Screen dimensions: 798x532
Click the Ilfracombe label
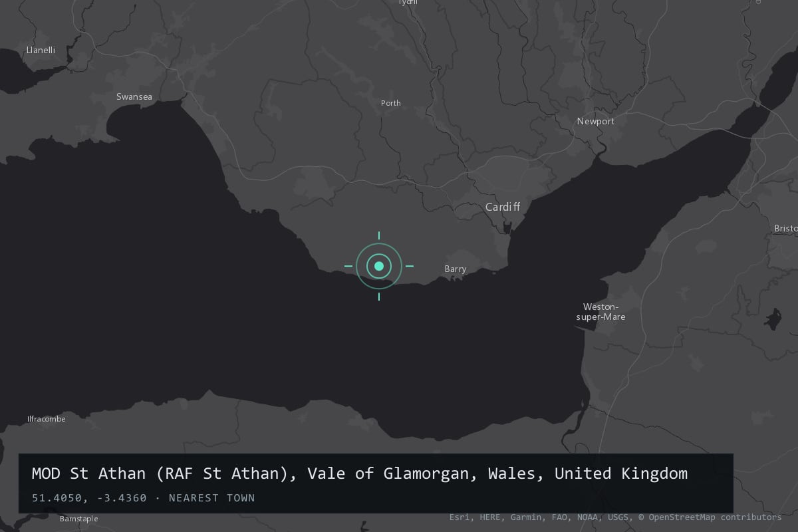click(x=47, y=419)
